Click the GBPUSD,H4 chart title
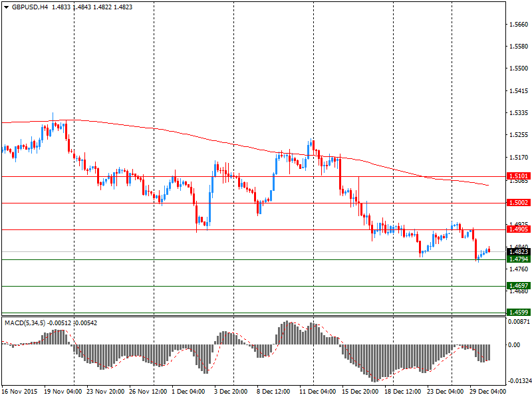 tap(30, 7)
